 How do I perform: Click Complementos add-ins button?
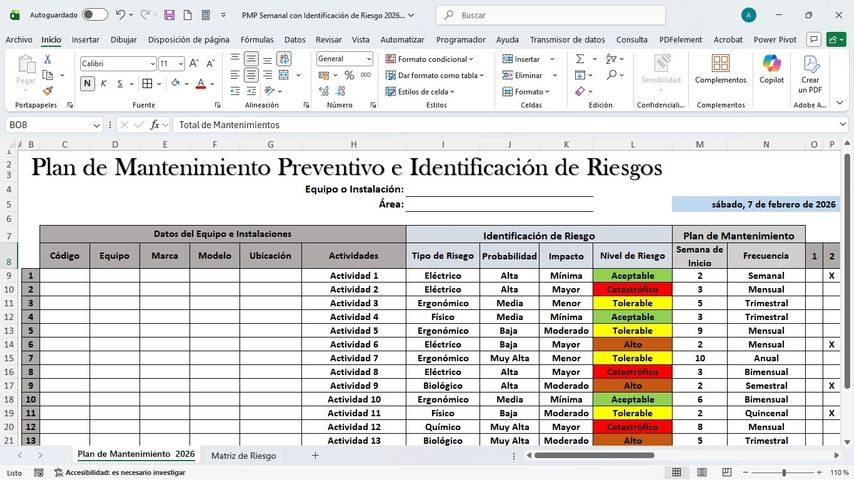(x=720, y=69)
